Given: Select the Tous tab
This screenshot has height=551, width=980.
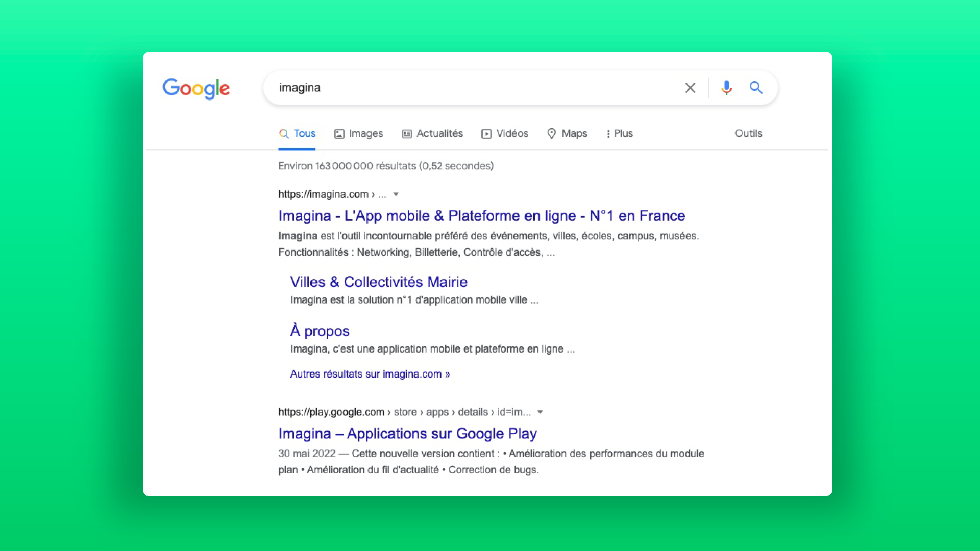Looking at the screenshot, I should pyautogui.click(x=297, y=134).
